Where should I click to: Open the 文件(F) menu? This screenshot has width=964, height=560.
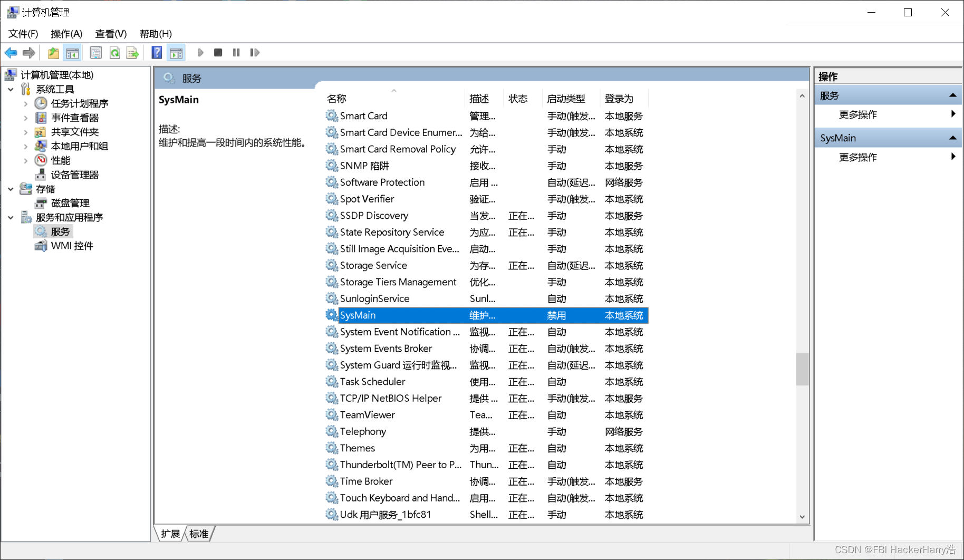coord(23,34)
